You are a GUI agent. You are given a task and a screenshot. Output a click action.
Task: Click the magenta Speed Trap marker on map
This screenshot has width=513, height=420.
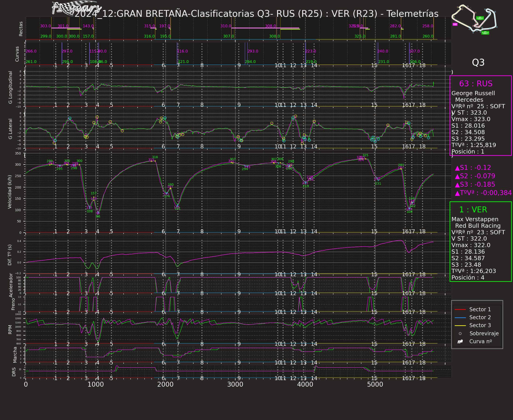[x=455, y=24]
